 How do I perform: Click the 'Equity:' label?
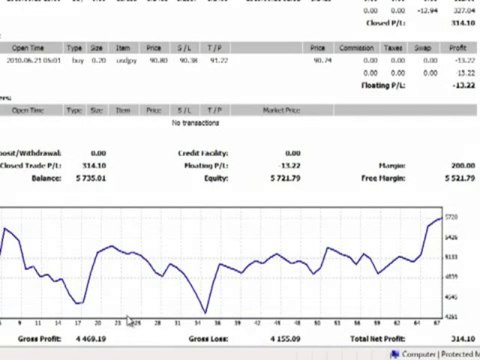coord(216,178)
